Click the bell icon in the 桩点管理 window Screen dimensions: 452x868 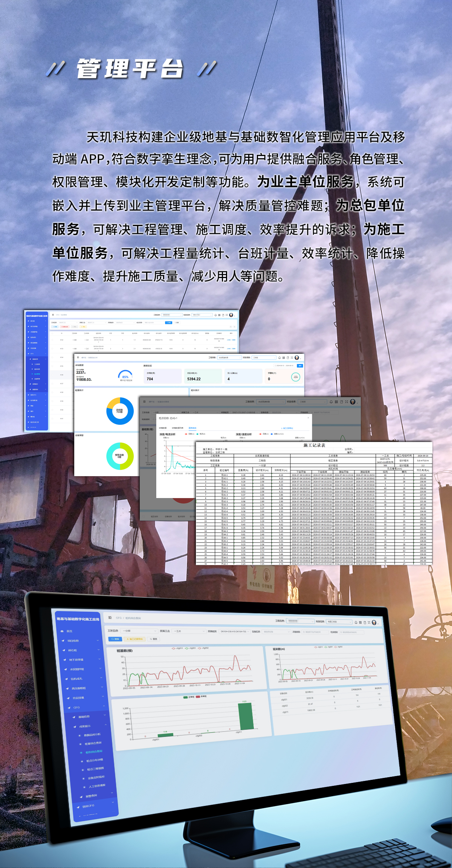[215, 315]
